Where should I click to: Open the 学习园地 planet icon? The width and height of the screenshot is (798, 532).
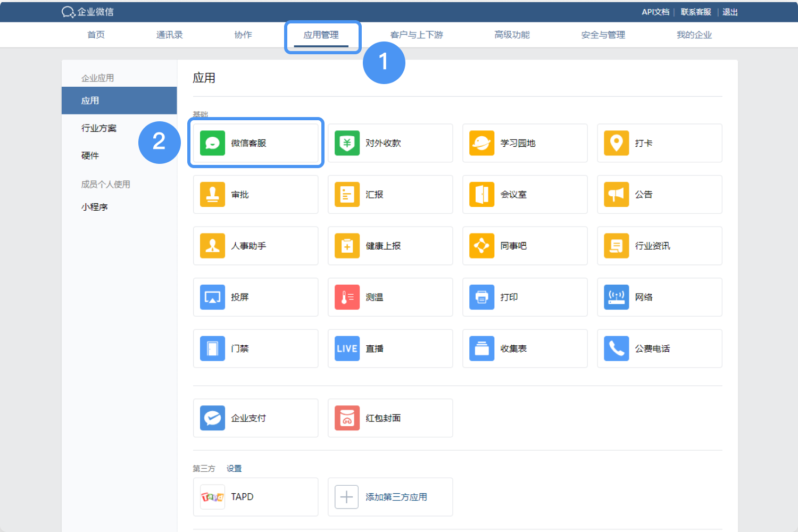tap(481, 143)
